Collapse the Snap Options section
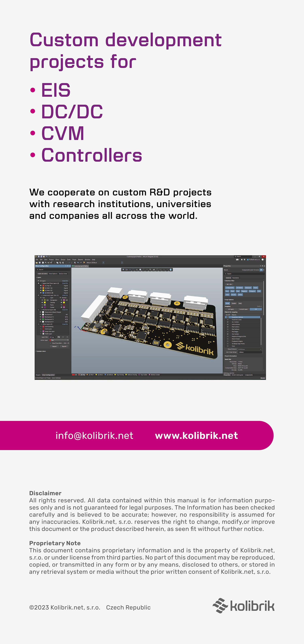Screen dimensions: 304x644 point(224,300)
